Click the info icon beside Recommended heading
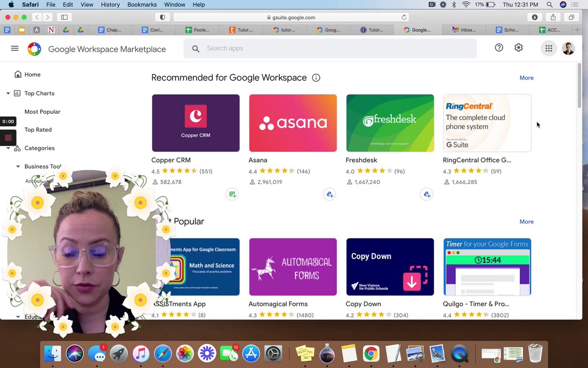The image size is (588, 368). (x=316, y=78)
